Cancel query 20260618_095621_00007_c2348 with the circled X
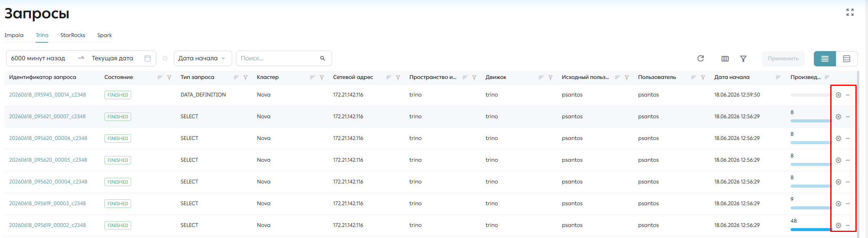Image resolution: width=868 pixels, height=238 pixels. click(838, 117)
